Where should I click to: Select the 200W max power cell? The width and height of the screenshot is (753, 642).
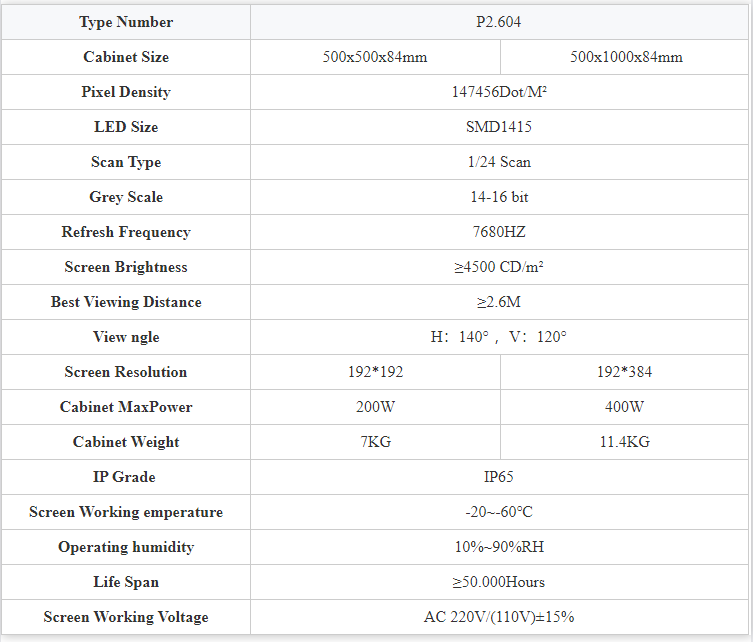(x=375, y=407)
